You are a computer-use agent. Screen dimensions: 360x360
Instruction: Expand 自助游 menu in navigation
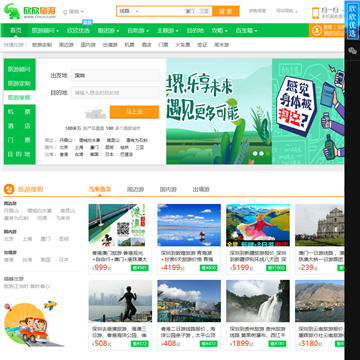tap(138, 31)
